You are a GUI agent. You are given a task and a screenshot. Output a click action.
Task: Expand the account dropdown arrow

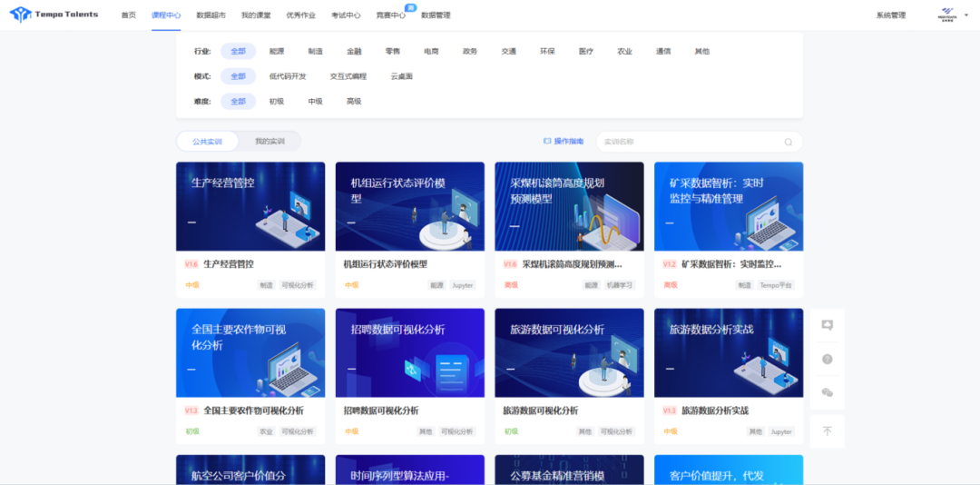point(967,15)
